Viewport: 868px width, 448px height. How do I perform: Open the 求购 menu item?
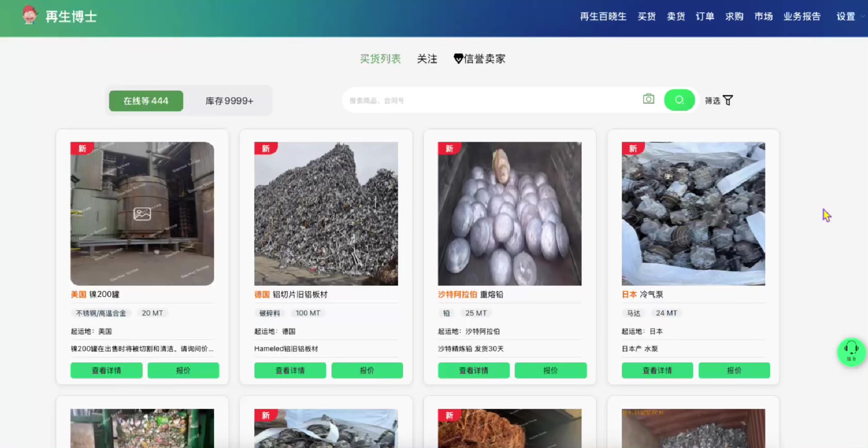[734, 17]
